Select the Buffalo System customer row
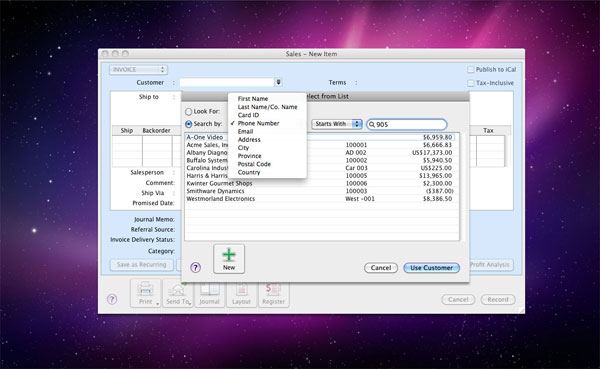The image size is (600, 369). tap(321, 160)
